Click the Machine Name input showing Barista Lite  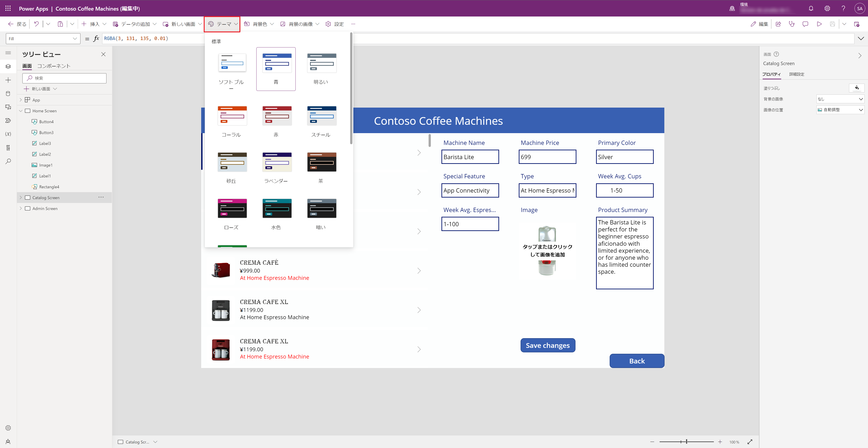(x=470, y=157)
